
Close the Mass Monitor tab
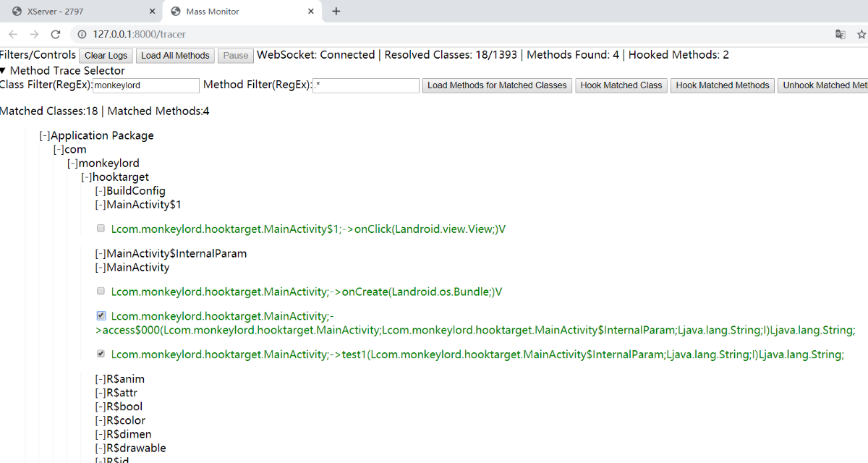click(311, 11)
